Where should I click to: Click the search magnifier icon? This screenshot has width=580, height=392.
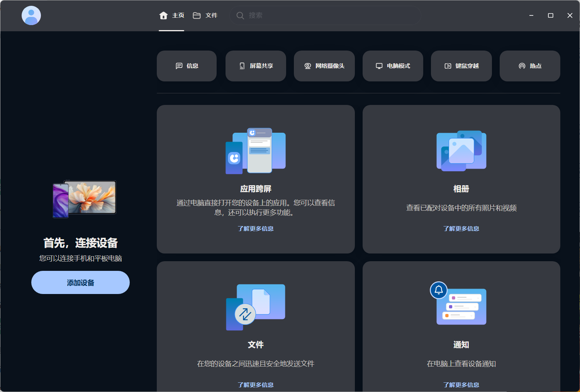click(x=240, y=15)
